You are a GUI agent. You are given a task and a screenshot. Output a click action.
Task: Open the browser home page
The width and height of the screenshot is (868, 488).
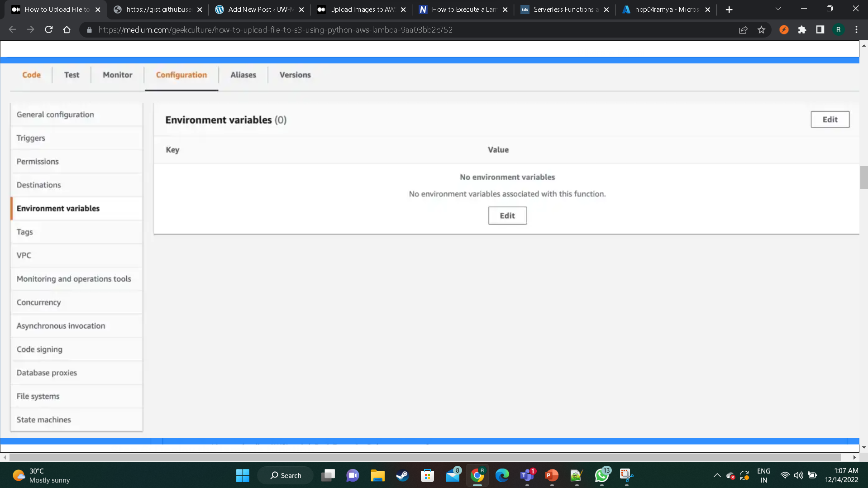coord(67,29)
